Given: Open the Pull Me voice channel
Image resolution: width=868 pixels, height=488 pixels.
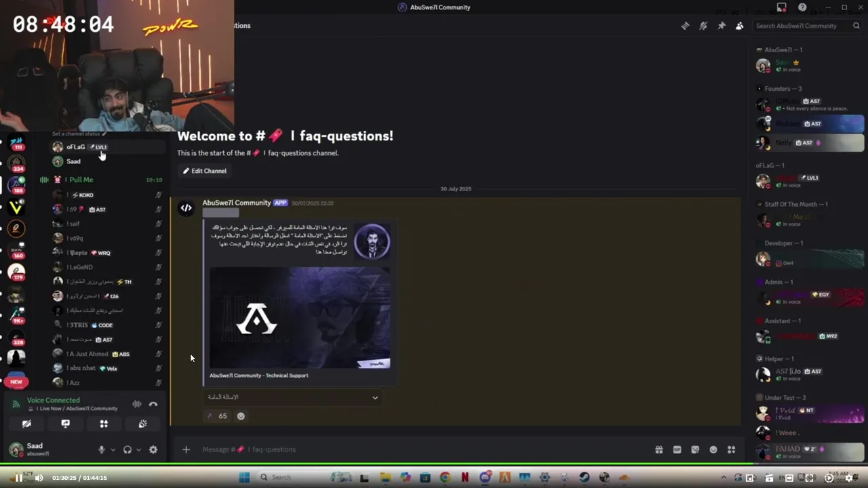Looking at the screenshot, I should pos(102,180).
